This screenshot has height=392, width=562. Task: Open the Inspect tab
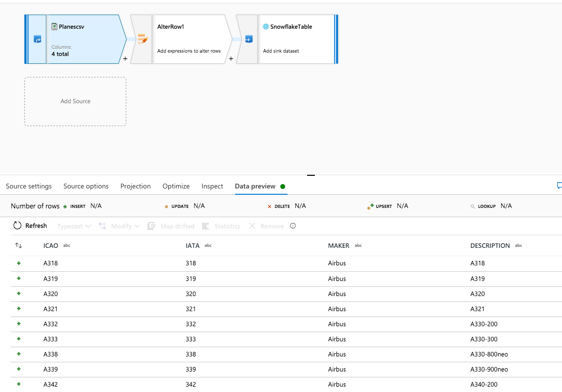tap(212, 186)
